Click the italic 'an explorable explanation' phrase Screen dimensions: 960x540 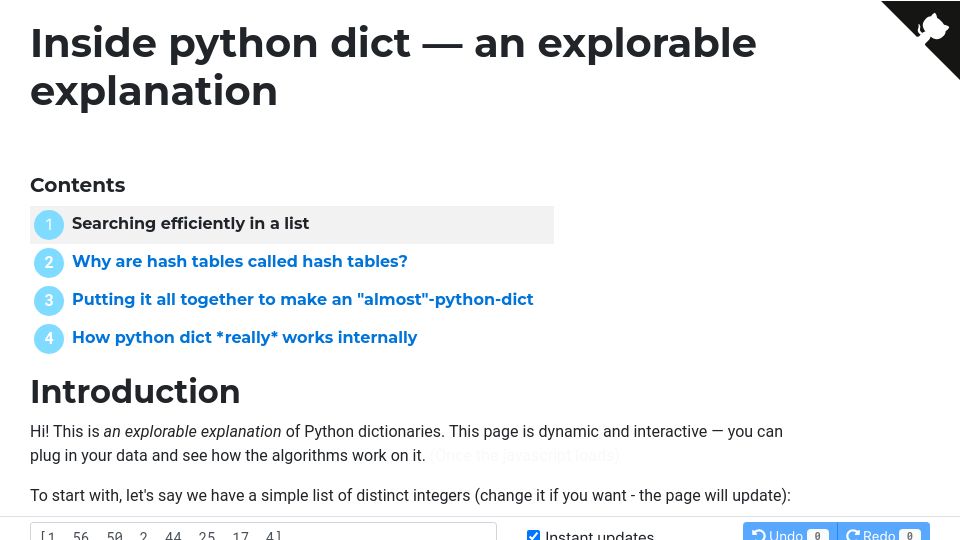pos(192,432)
